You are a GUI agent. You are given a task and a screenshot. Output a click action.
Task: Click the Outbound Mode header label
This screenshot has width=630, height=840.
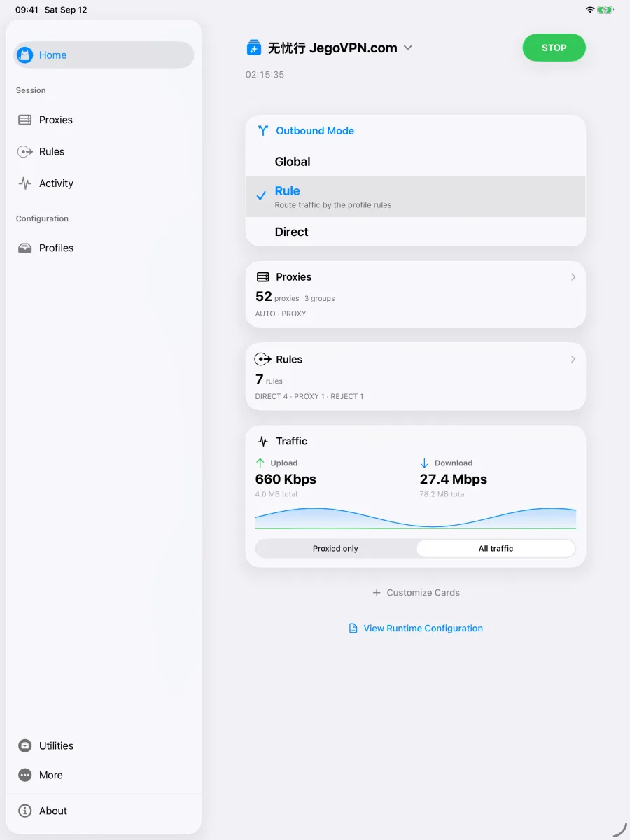[315, 131]
